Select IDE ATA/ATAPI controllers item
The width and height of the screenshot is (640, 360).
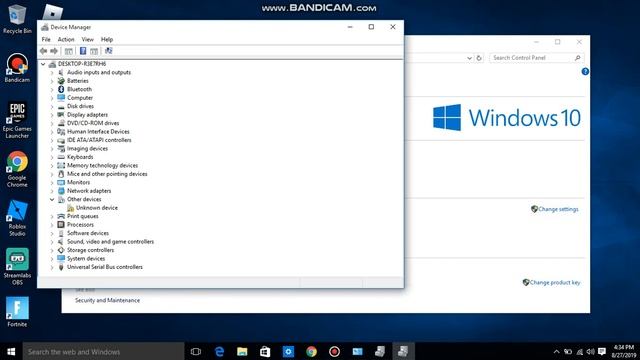(99, 140)
